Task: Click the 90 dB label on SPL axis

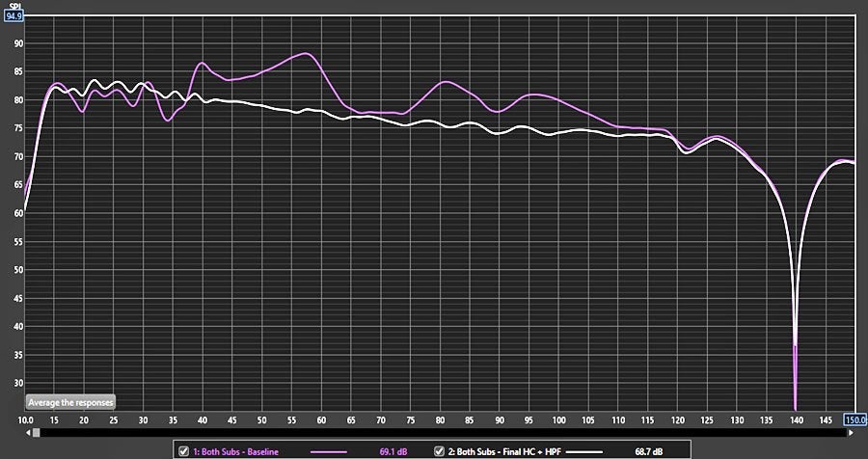Action: click(x=16, y=43)
